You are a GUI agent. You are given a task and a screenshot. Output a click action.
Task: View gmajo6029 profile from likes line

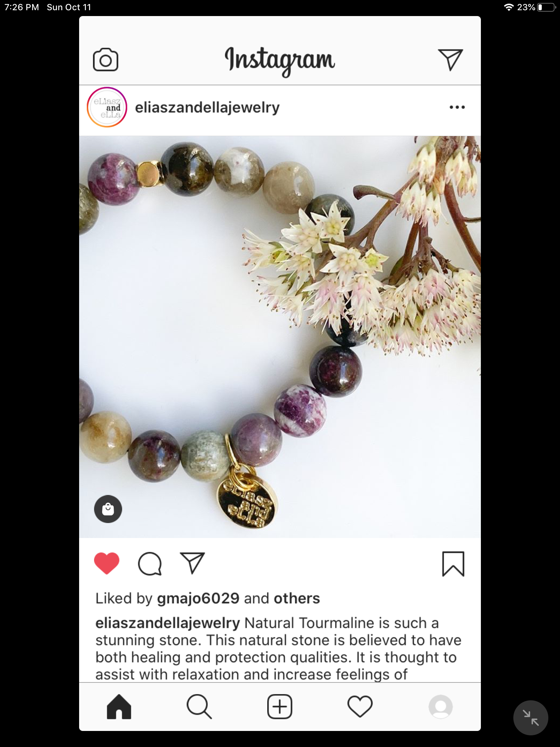[x=198, y=599]
